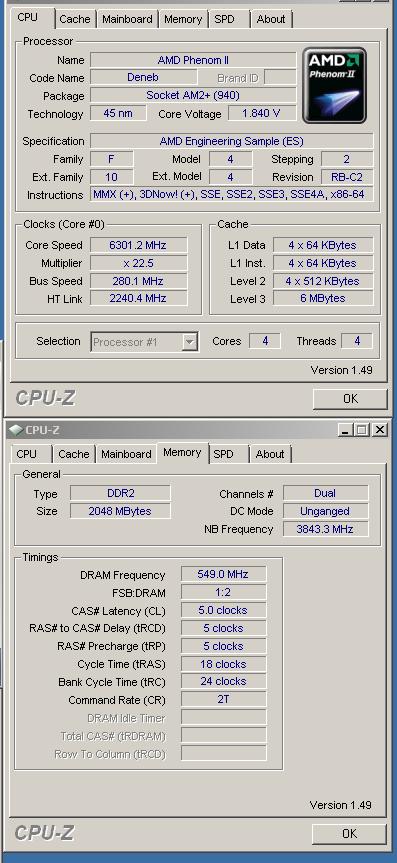Screen dimensions: 397x863
Task: Click the Core Voltage value field
Action: pos(262,114)
